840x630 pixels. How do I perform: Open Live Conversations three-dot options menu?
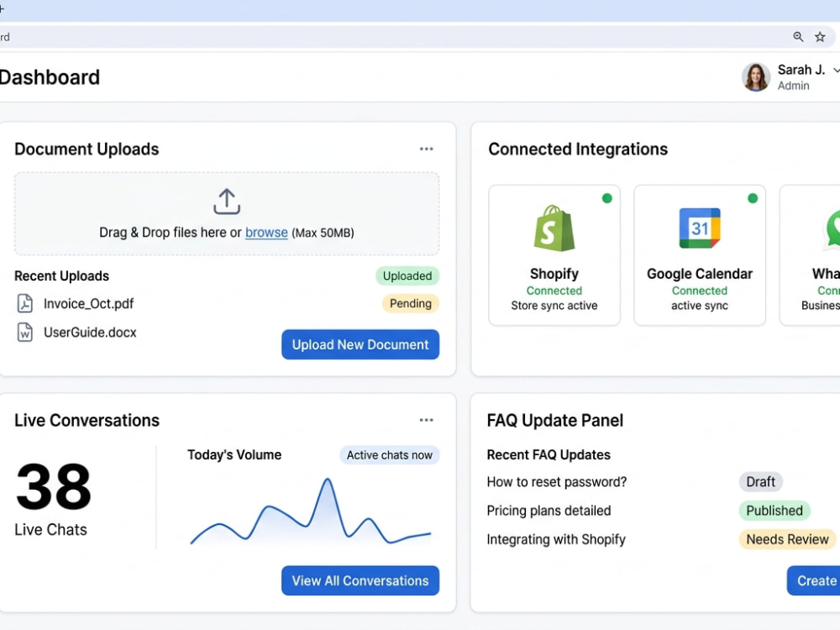tap(427, 420)
